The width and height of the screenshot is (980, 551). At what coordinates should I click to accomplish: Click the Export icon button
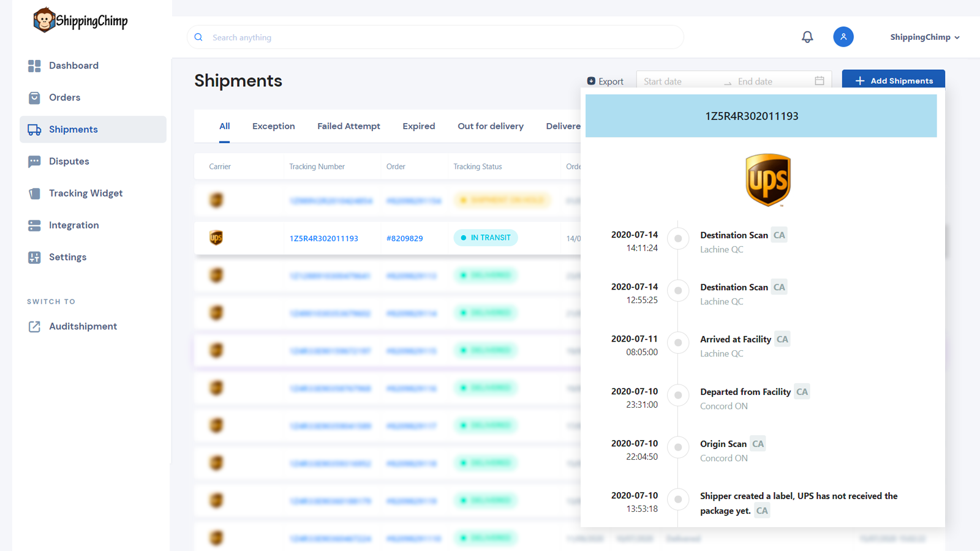pyautogui.click(x=592, y=81)
